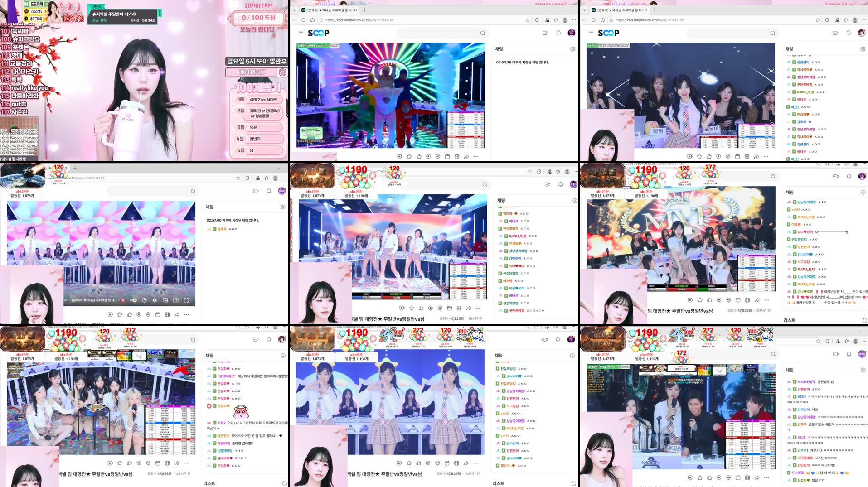This screenshot has width=868, height=487.
Task: Click the SOOP logo to go home
Action: (x=318, y=33)
